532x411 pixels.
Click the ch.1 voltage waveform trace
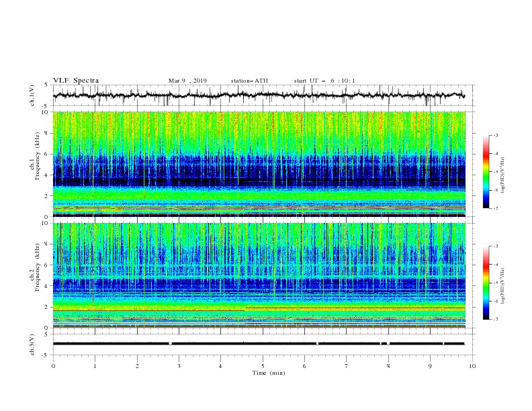click(259, 95)
